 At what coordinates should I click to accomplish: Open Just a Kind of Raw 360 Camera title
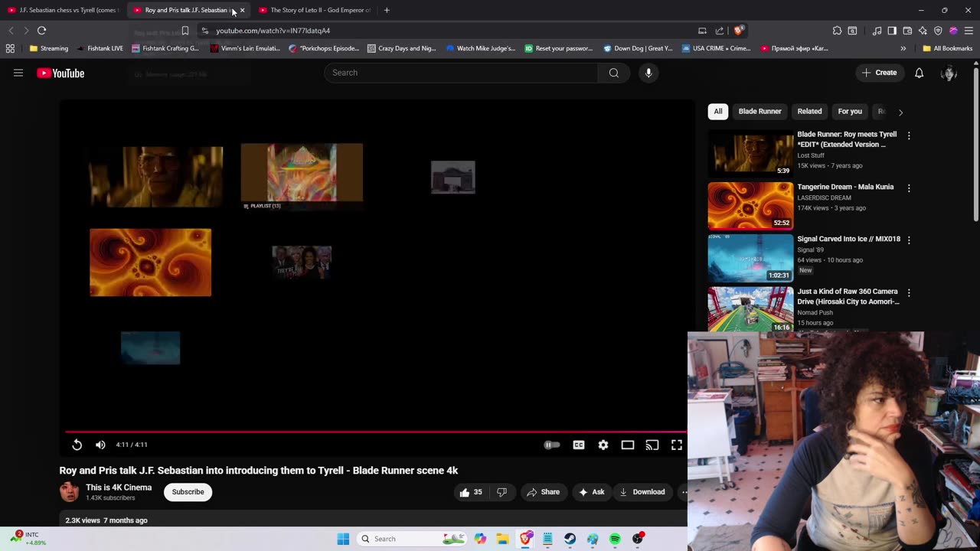click(848, 296)
